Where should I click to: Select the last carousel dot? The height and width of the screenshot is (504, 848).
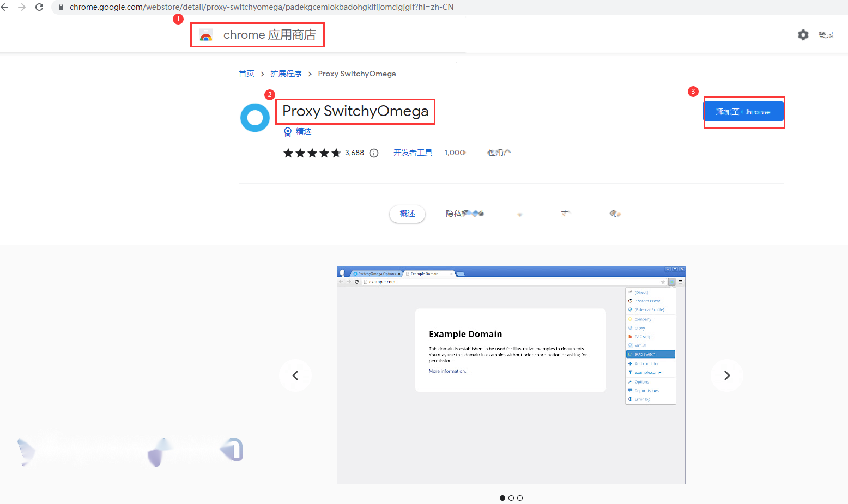click(x=520, y=498)
